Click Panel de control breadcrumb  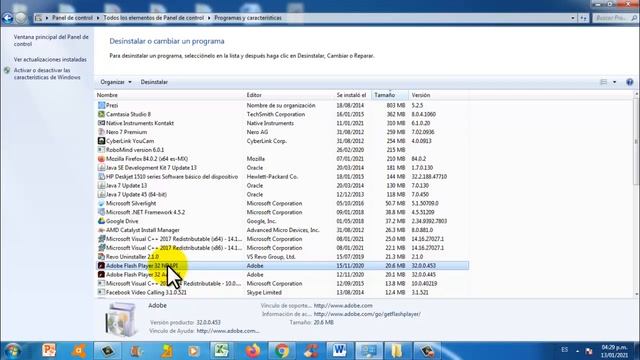coord(72,18)
